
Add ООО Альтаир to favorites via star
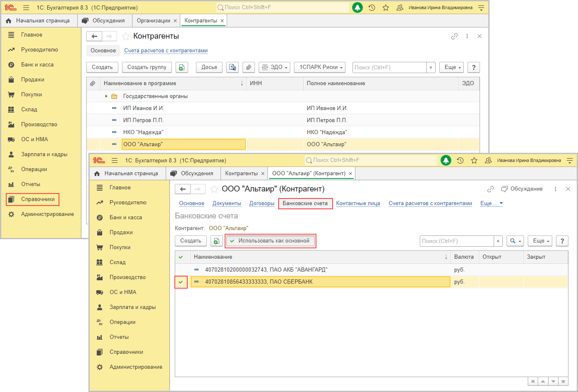pyautogui.click(x=214, y=189)
